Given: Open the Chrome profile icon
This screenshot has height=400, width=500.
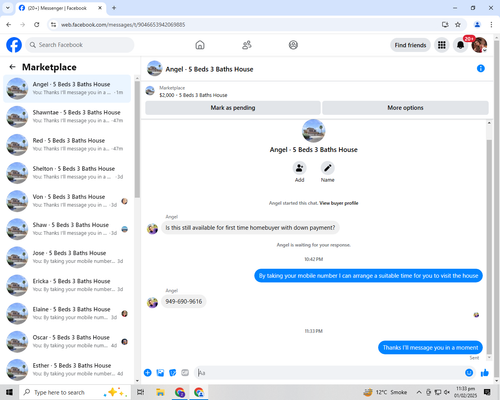Looking at the screenshot, I should point(477,25).
